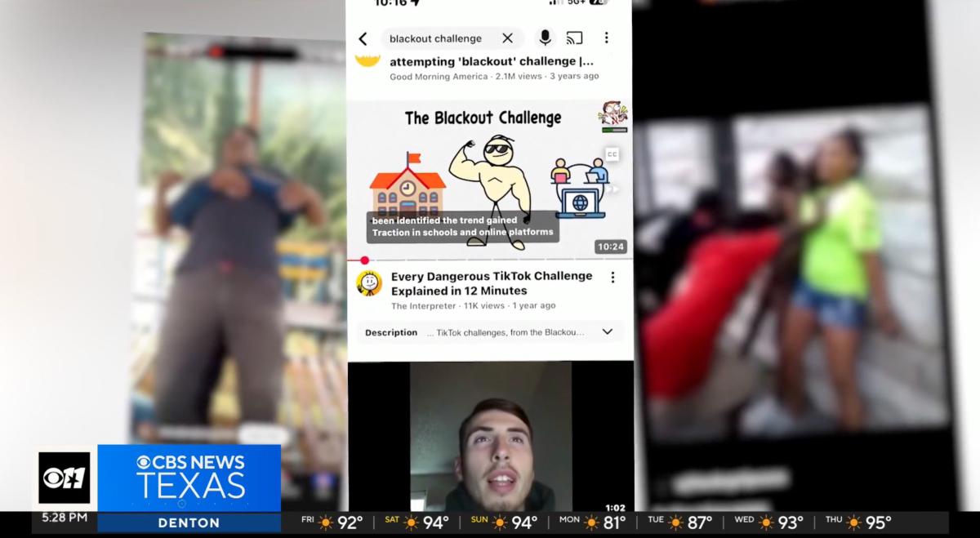Open three-dot menu for TikTok Challenge video
The image size is (980, 538).
(x=612, y=278)
